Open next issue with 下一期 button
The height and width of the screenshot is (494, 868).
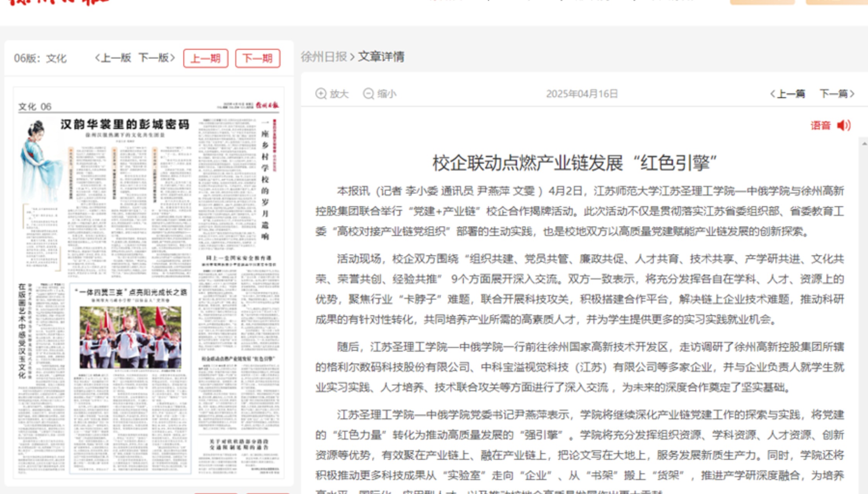pos(257,58)
